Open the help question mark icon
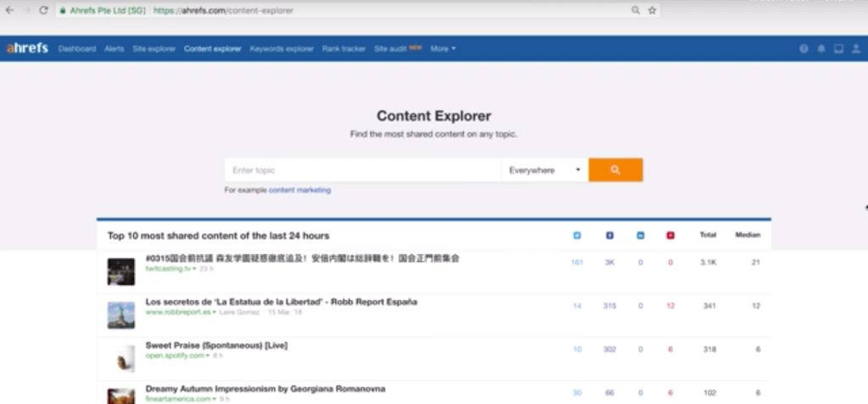The width and height of the screenshot is (868, 404). (804, 49)
